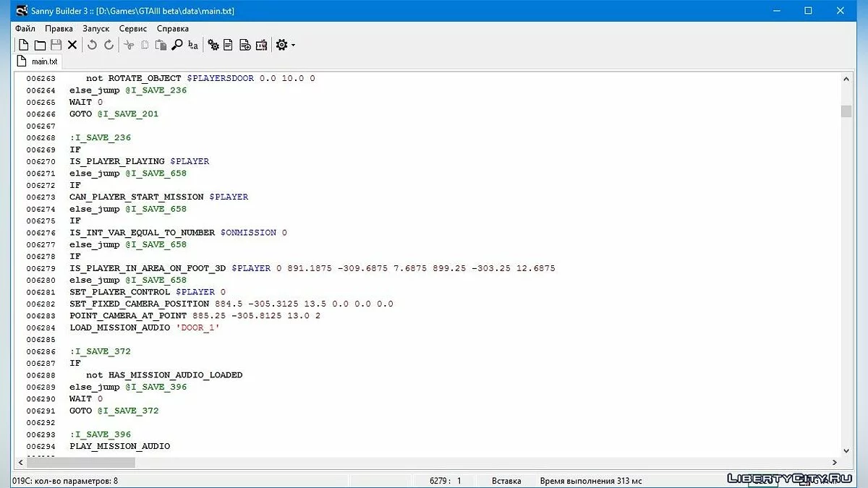Viewport: 868px width, 488px height.
Task: Compile script with gears icon
Action: click(213, 45)
